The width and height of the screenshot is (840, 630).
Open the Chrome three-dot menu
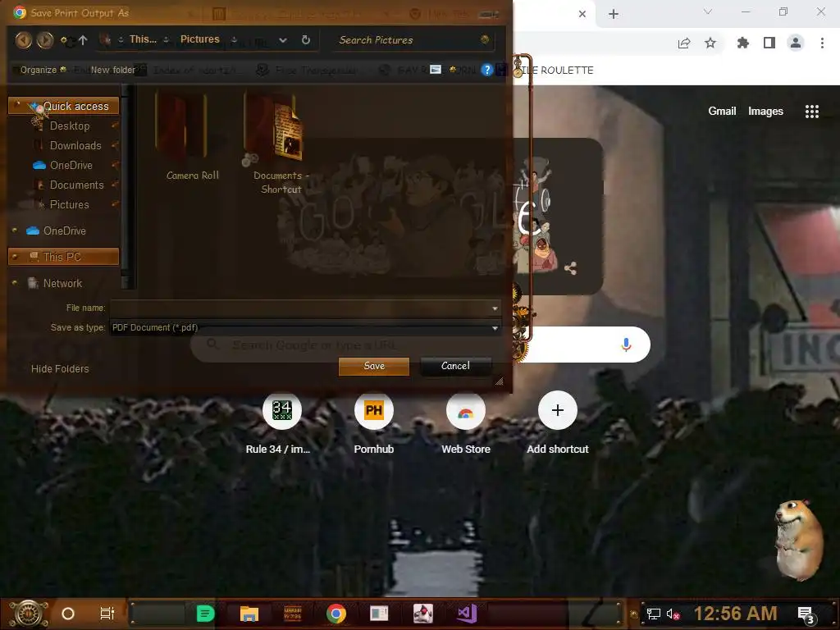[822, 43]
